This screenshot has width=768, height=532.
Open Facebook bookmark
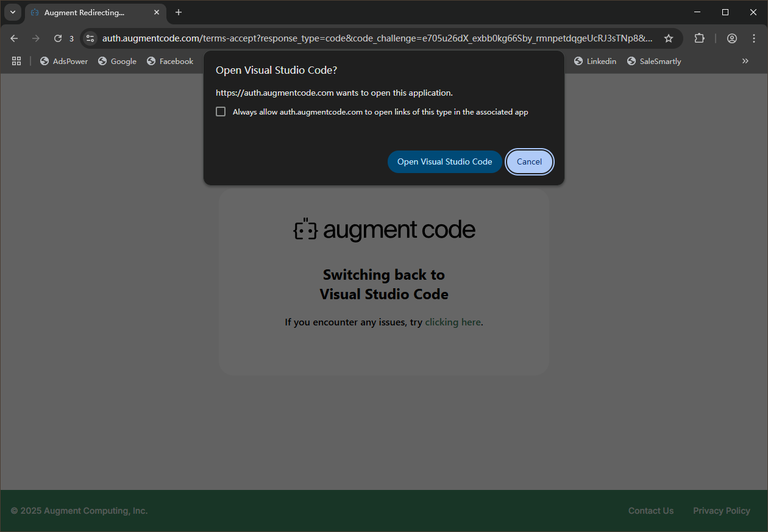170,61
